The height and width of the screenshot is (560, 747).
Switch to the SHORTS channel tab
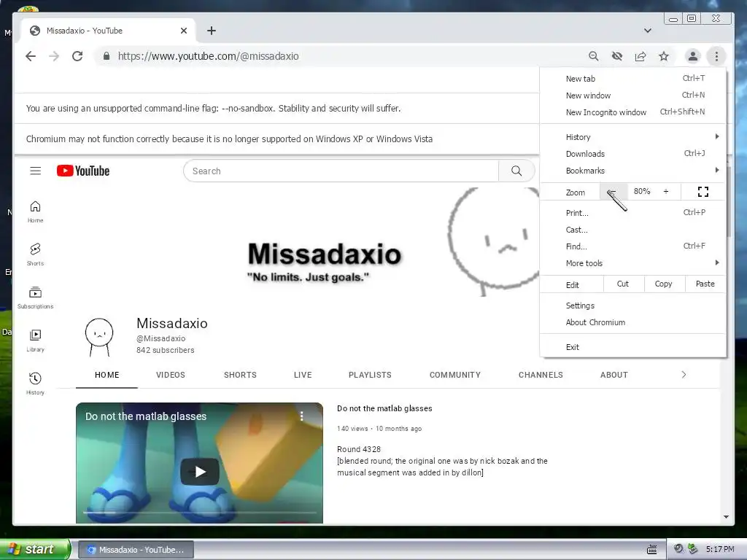coord(240,375)
